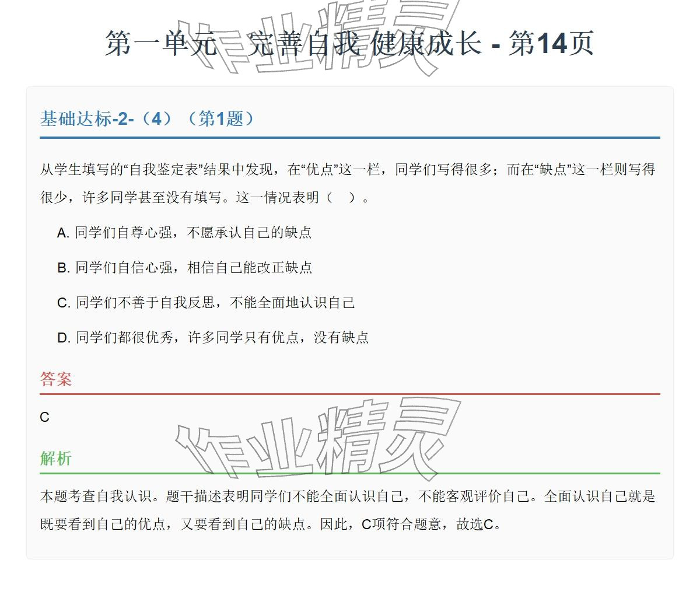Click the answer letter C
Screen dimensions: 700x612
tap(42, 417)
